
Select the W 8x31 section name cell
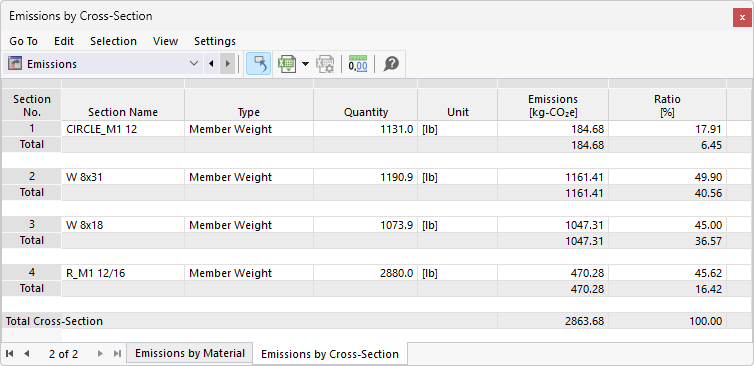pyautogui.click(x=123, y=177)
